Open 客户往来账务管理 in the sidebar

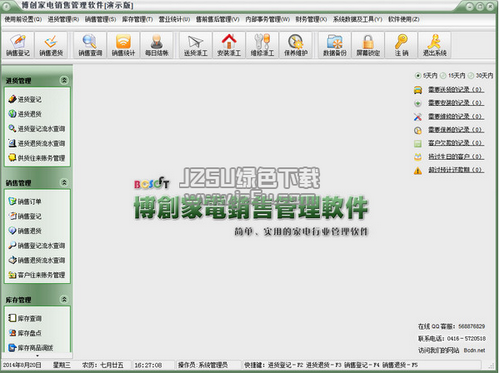37,275
